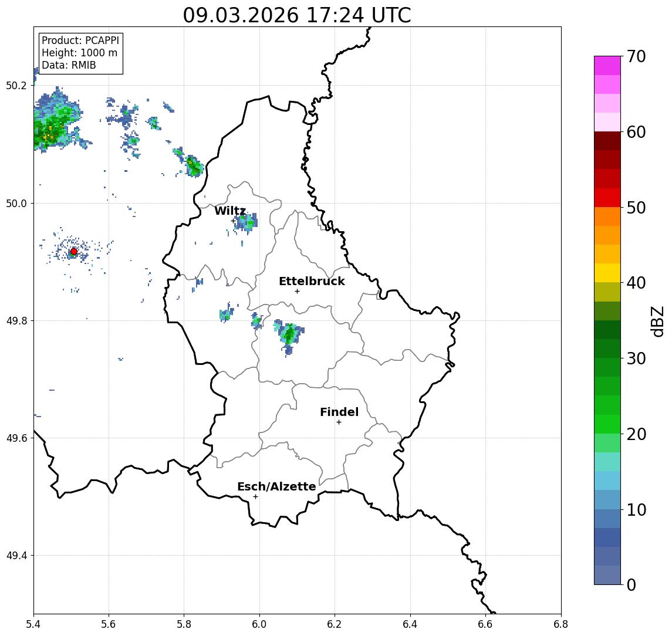
Task: Click the colorbar tick label 0
Action: 632,584
